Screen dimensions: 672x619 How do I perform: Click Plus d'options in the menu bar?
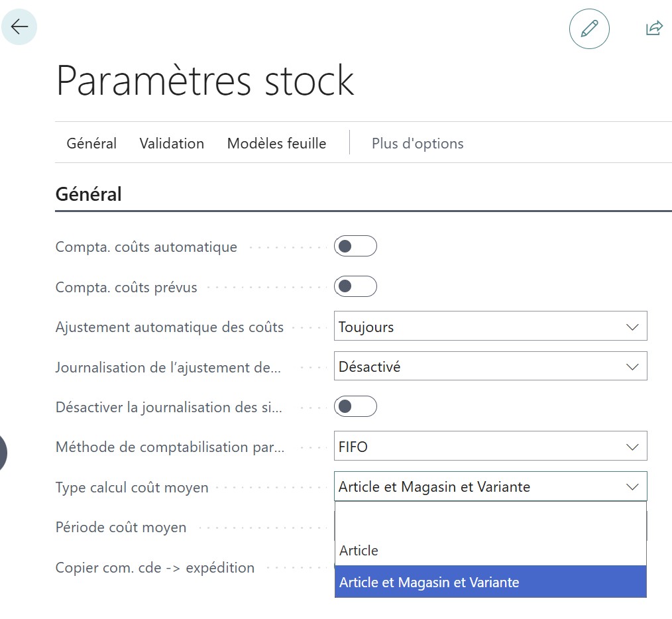[418, 143]
